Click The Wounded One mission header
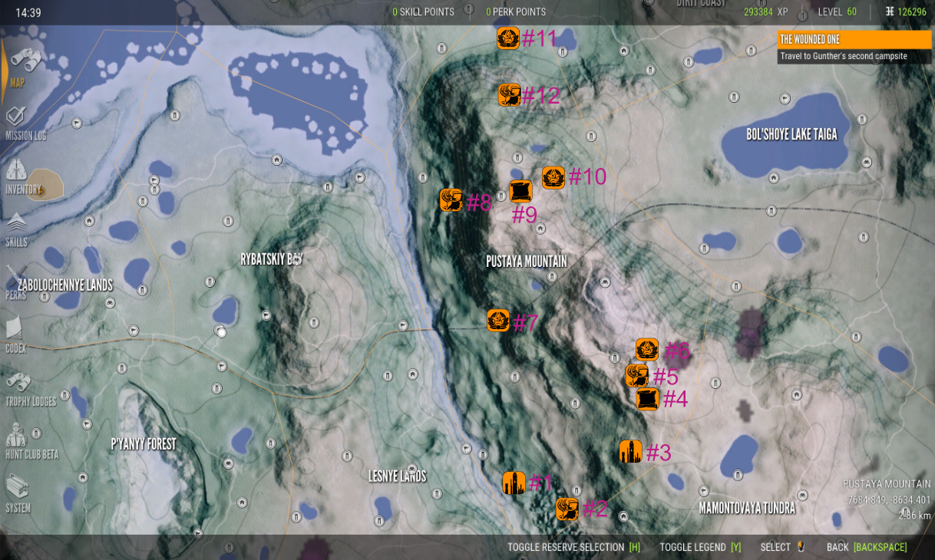 point(854,39)
